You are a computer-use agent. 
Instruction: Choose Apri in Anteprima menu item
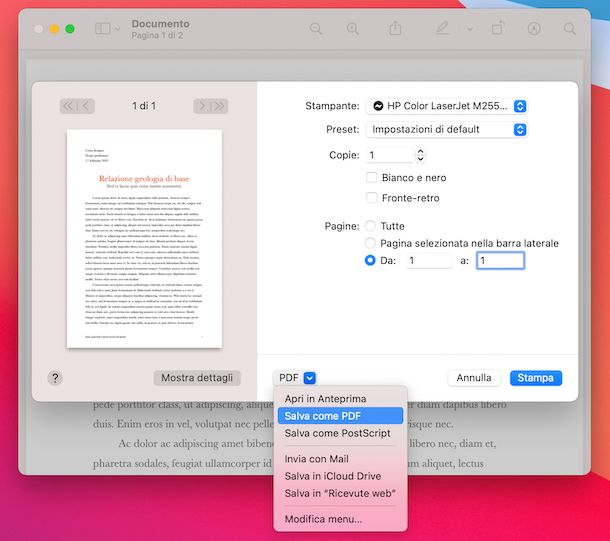click(340, 399)
